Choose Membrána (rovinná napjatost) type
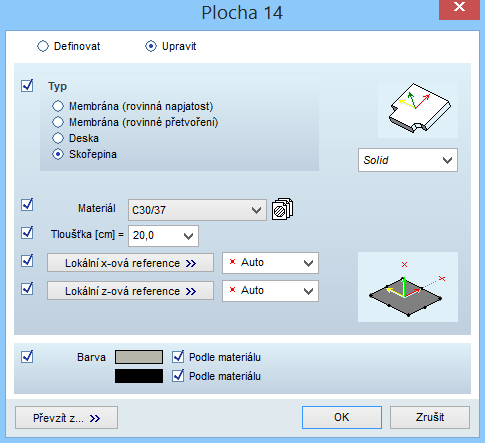 (58, 106)
